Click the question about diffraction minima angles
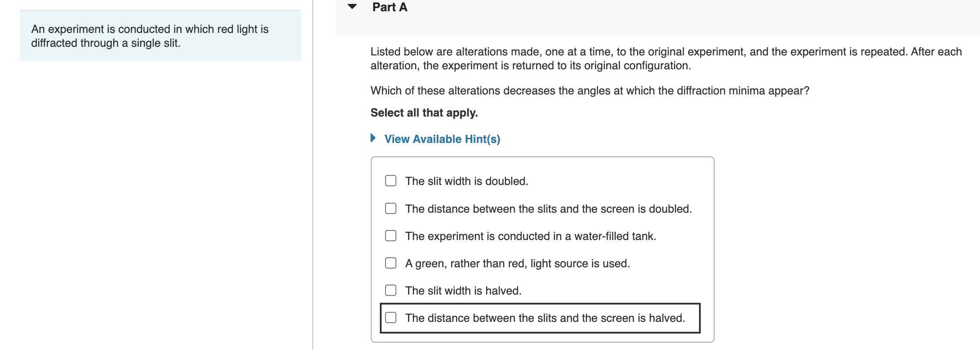Screen dimensions: 980x350 [590, 91]
